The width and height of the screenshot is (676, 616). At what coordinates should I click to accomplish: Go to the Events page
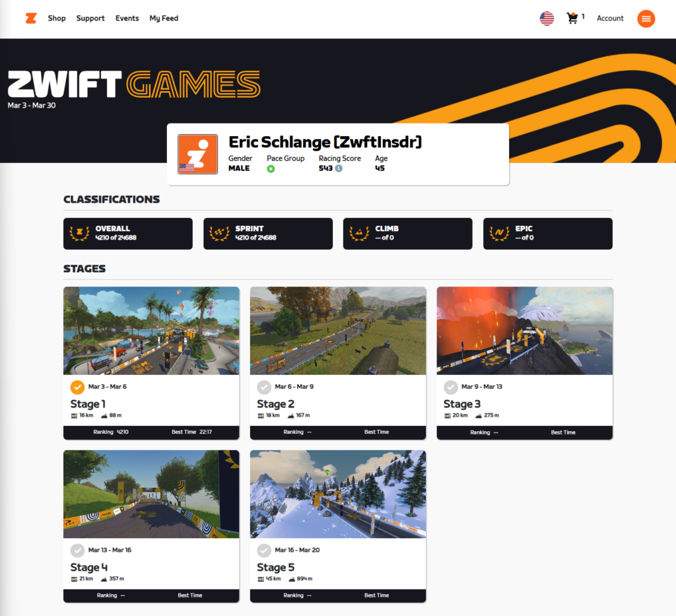tap(127, 18)
